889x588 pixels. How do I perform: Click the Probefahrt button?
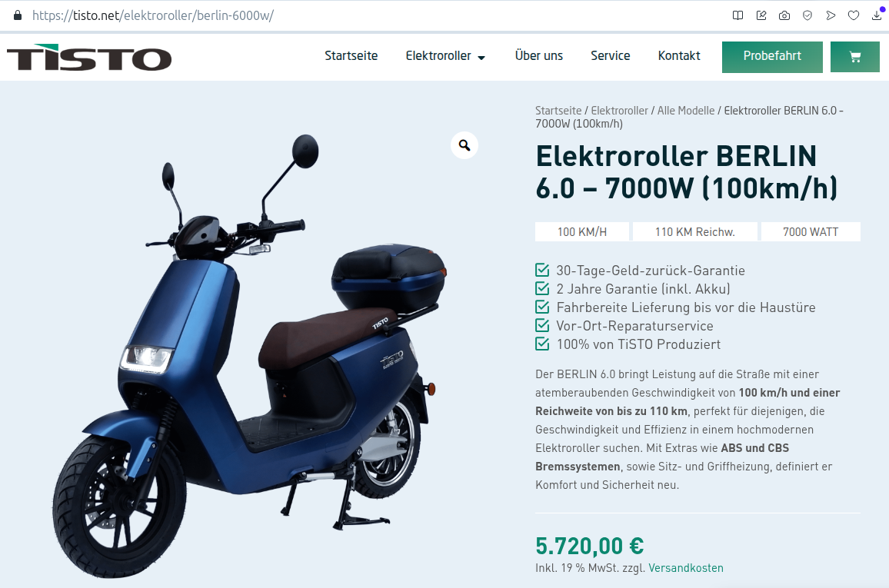click(x=772, y=57)
